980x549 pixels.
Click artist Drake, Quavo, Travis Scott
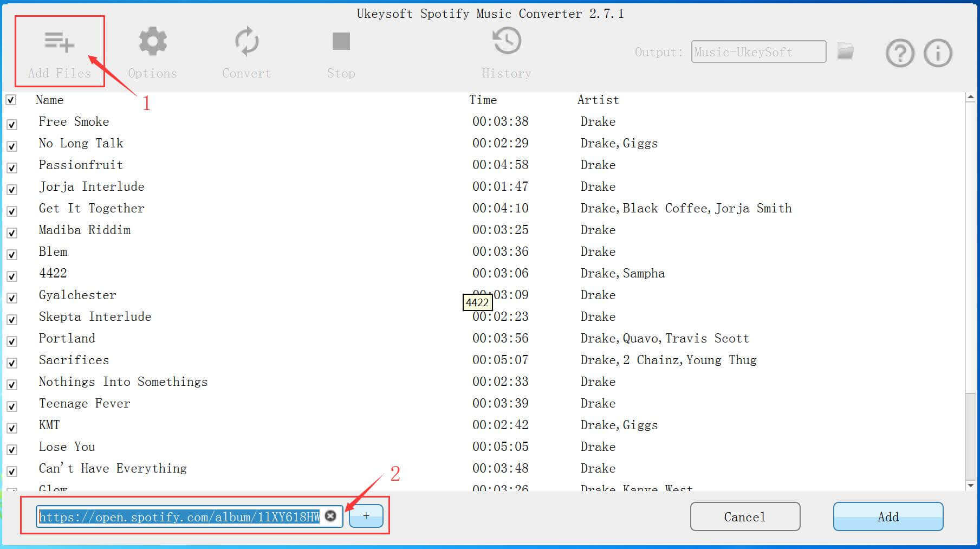pos(665,338)
